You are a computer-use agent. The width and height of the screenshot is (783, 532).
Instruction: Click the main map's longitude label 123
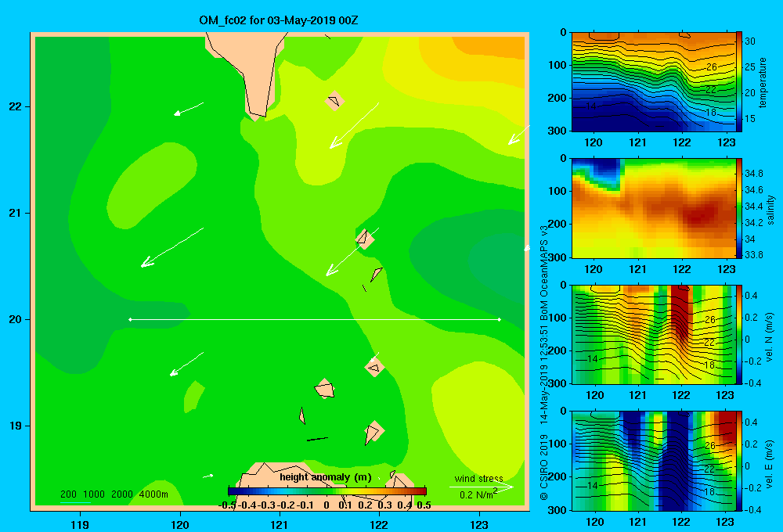pos(479,524)
